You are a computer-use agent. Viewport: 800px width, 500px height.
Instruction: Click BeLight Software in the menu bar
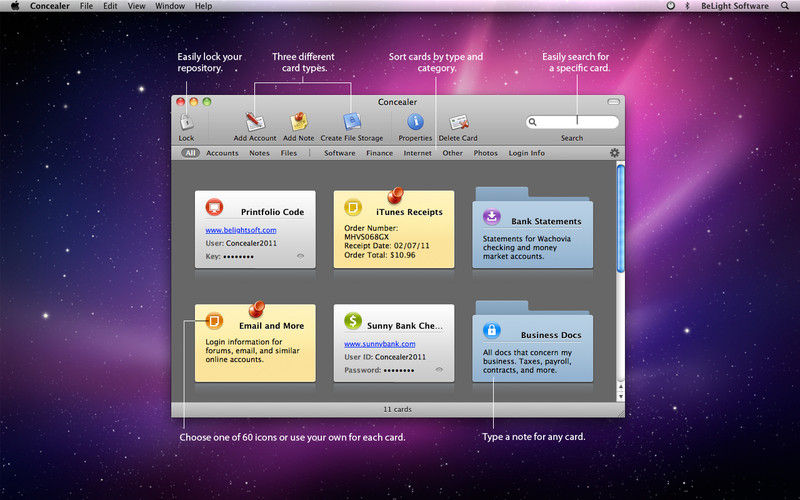pos(735,6)
